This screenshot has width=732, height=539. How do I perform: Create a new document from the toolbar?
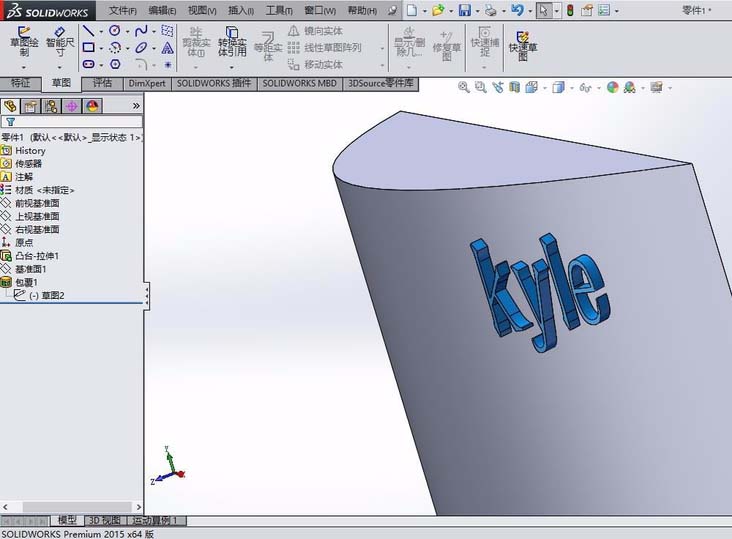coord(412,10)
